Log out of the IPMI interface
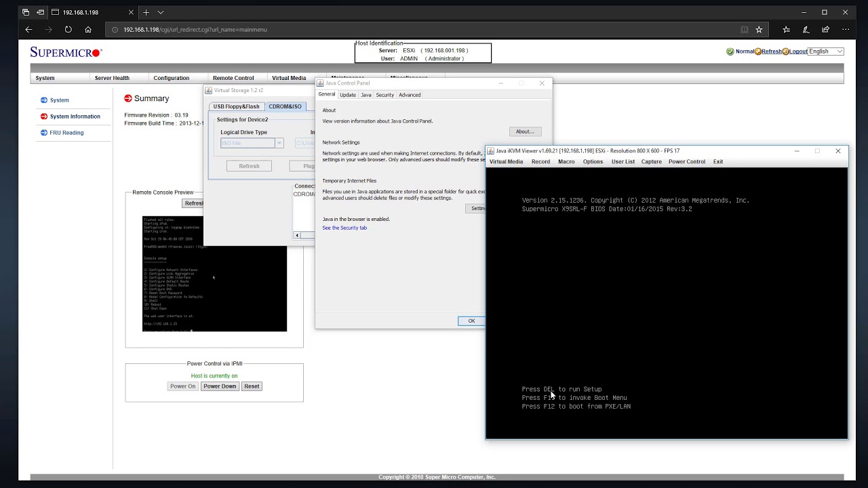The height and width of the screenshot is (488, 868). (798, 52)
